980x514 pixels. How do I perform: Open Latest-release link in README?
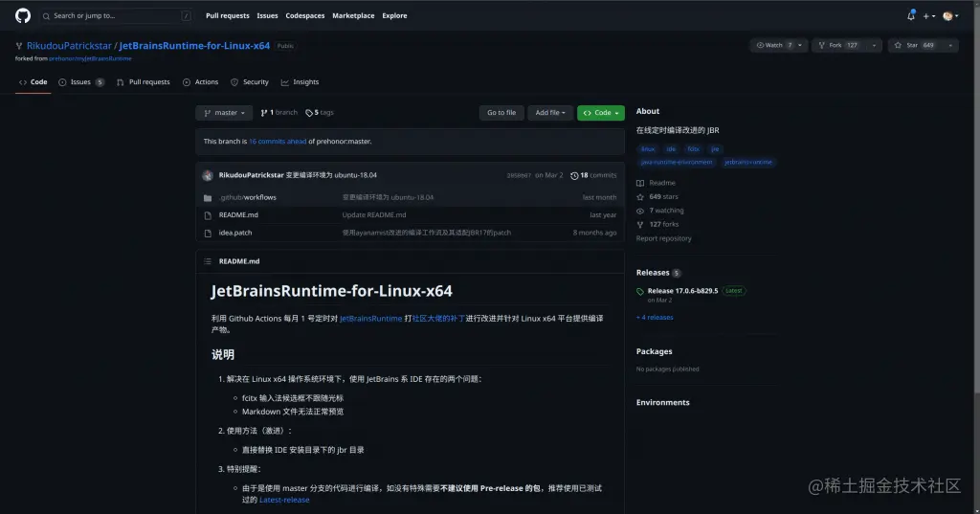click(284, 500)
